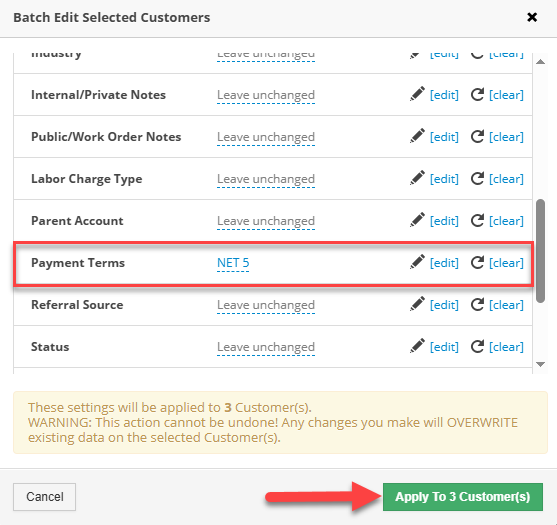Click pencil icon beside Labor Charge Type
Image resolution: width=557 pixels, height=525 pixels.
417,178
